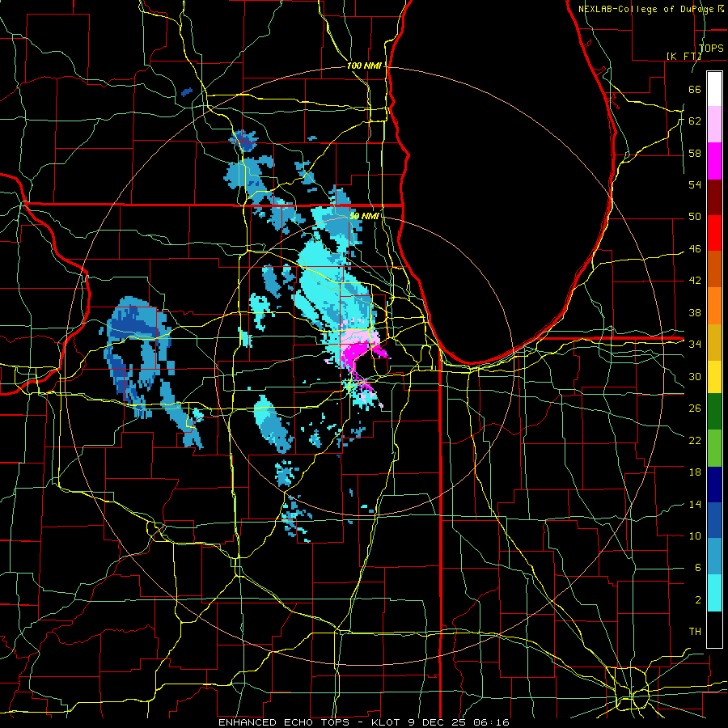
Task: Select the yellow legend swatch
Action: click(714, 376)
